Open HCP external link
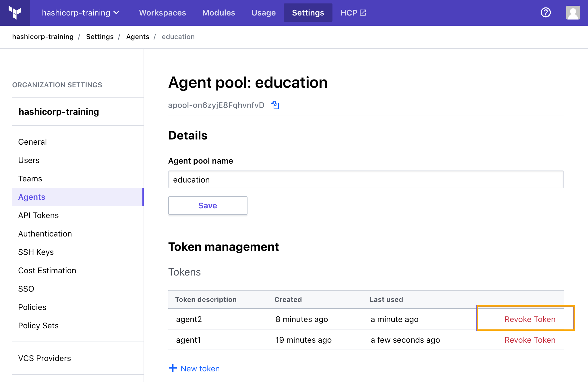588x382 pixels. coord(353,13)
